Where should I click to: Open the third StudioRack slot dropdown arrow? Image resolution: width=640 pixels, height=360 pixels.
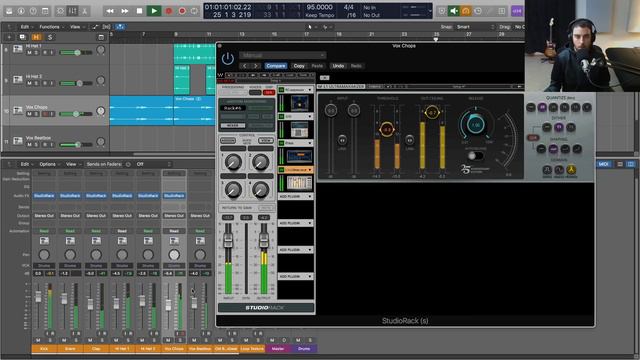pyautogui.click(x=310, y=143)
